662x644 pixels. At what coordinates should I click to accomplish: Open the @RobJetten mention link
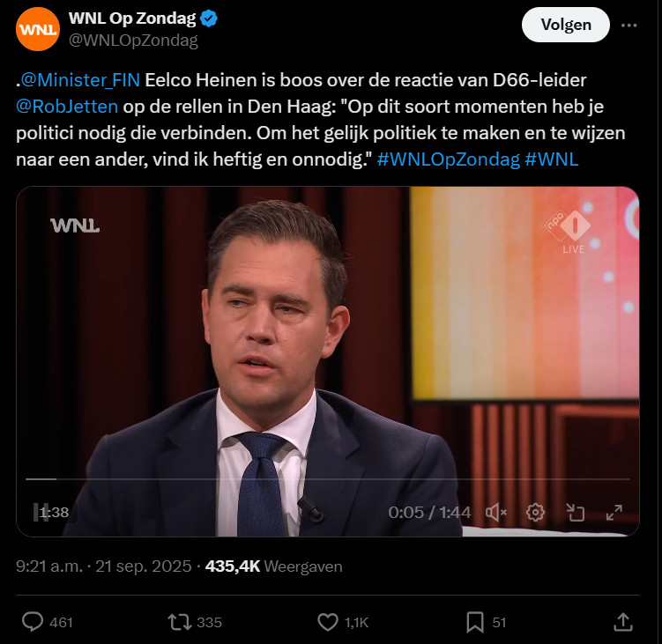point(67,107)
